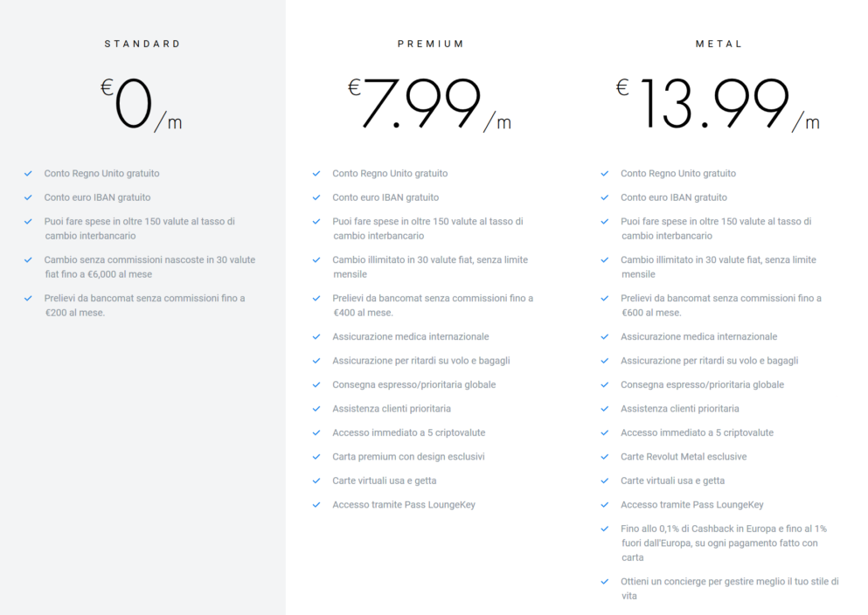Click checkmark beside Standard 'Conto Regno Unito gratuito'

28,174
